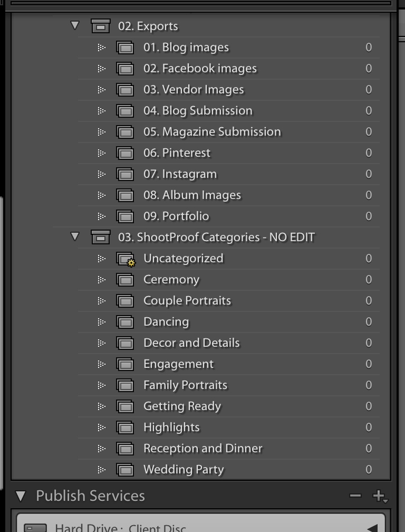Click the photo count for 09. Portfolio
The width and height of the screenshot is (405, 532).
pyautogui.click(x=369, y=216)
